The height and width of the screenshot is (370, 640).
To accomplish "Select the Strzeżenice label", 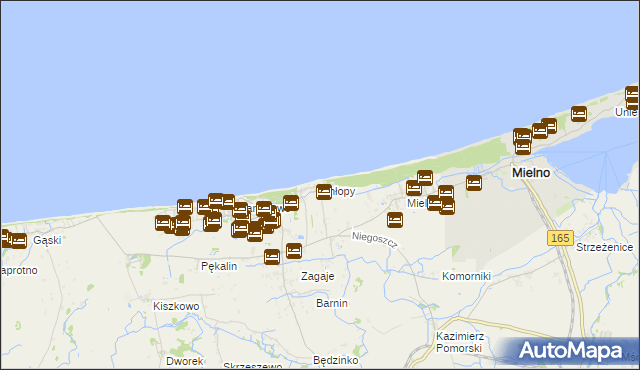I will coord(604,247).
